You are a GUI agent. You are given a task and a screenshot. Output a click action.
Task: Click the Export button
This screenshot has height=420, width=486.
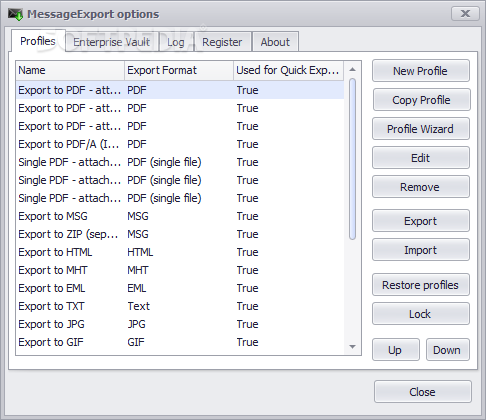(421, 221)
